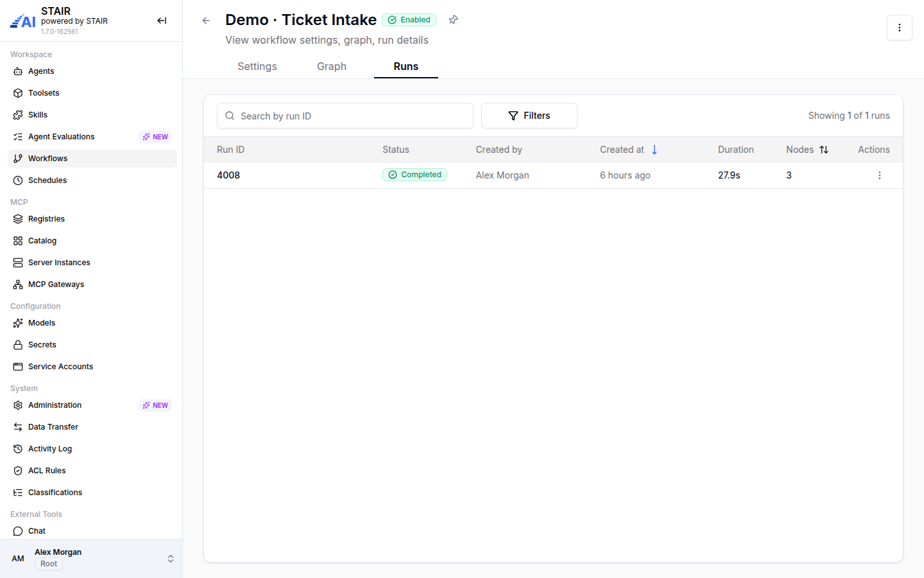Image resolution: width=924 pixels, height=578 pixels.
Task: Click the Duration column header
Action: pos(736,150)
